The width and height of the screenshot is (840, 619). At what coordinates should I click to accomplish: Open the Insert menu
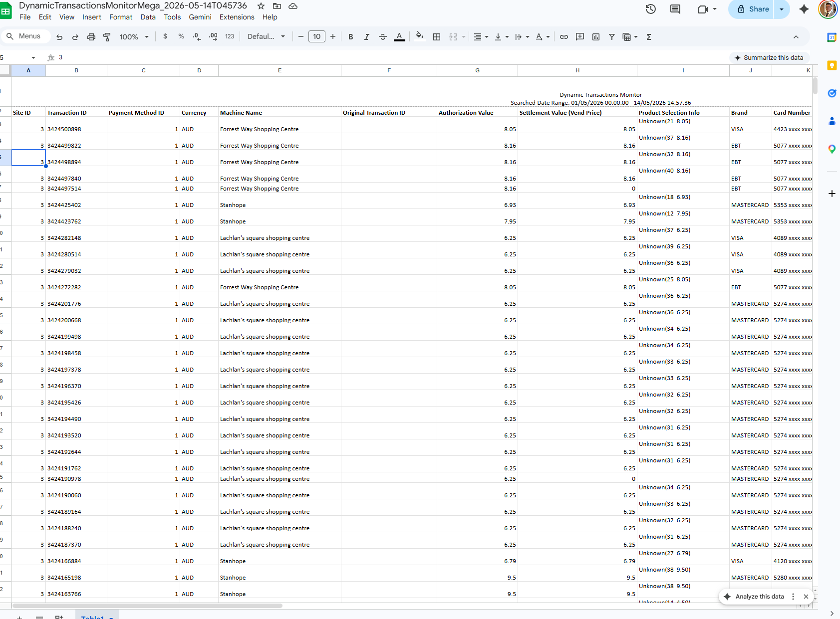pyautogui.click(x=92, y=17)
